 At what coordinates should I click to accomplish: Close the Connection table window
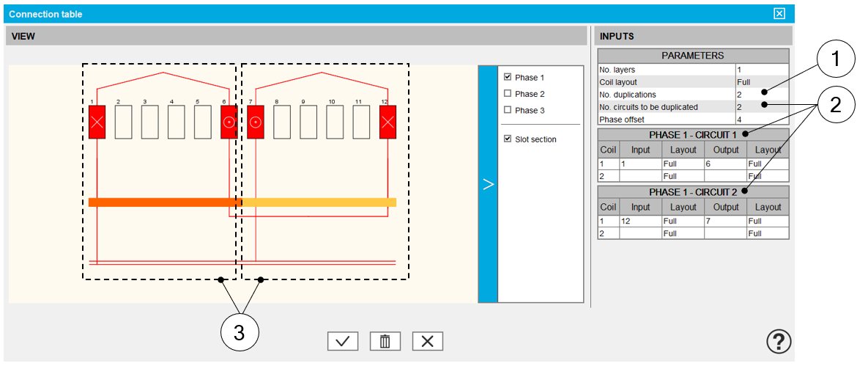point(779,14)
